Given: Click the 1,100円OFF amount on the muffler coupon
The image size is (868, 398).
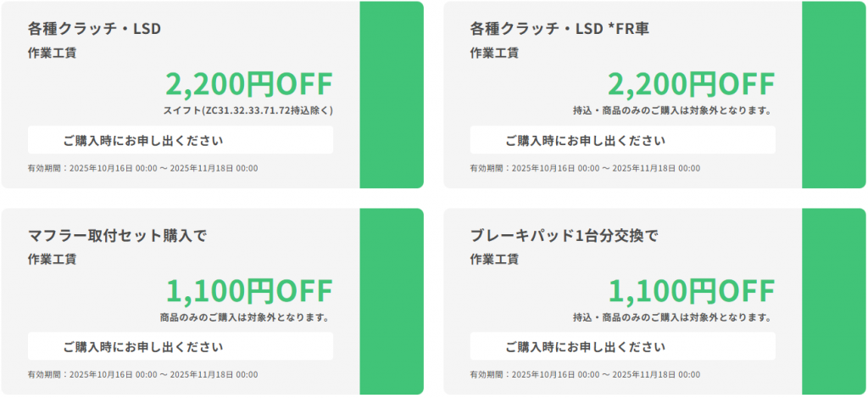Looking at the screenshot, I should point(249,291).
